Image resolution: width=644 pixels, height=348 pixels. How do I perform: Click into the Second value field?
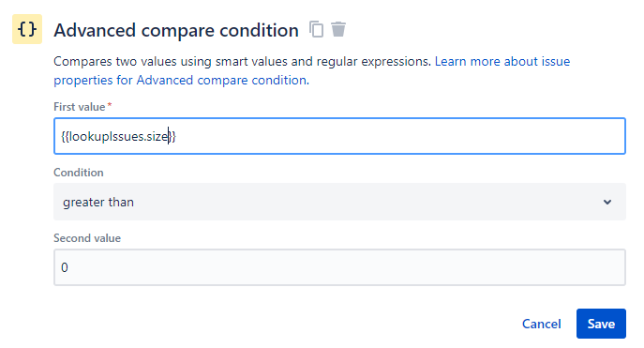(x=339, y=267)
